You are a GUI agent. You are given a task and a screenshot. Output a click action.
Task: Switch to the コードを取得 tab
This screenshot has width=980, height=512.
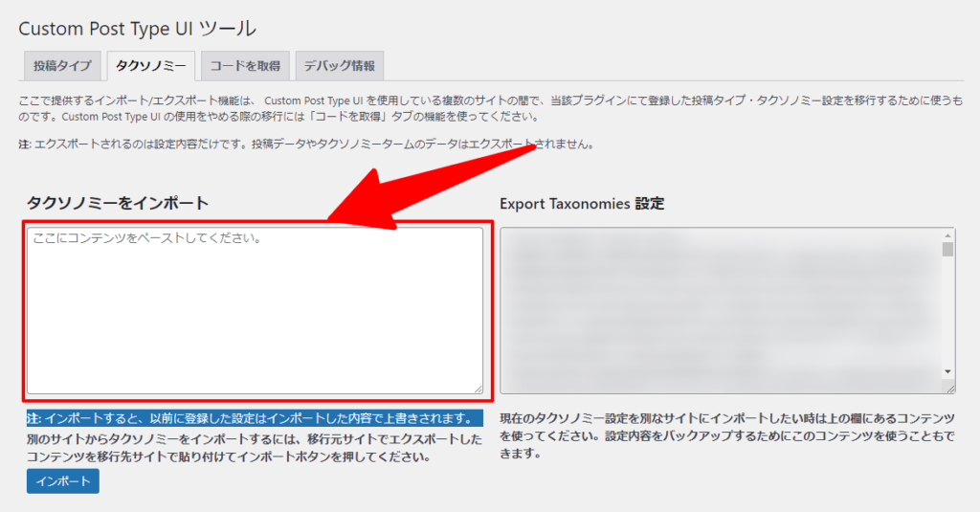pos(245,66)
